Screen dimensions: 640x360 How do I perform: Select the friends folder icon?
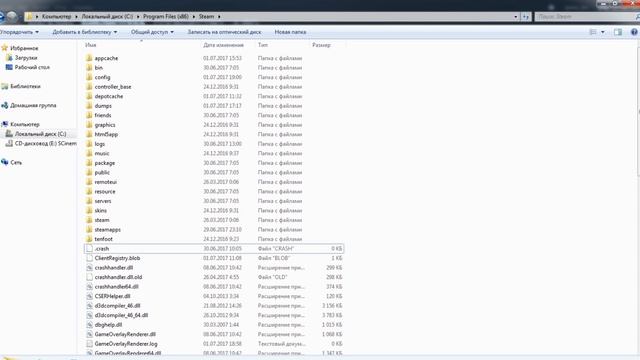tap(89, 115)
